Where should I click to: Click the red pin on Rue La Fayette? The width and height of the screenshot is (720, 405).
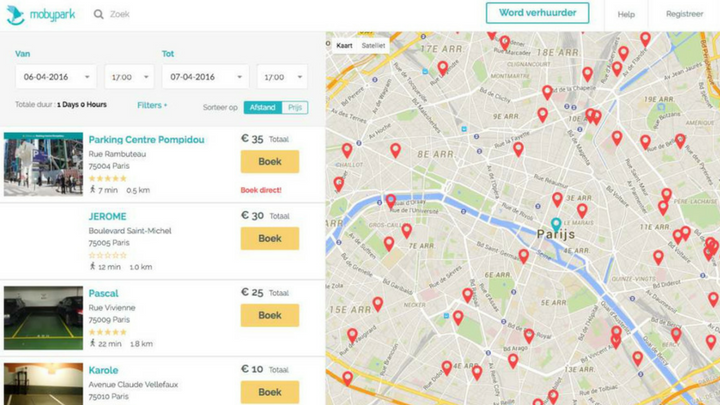coord(518,149)
